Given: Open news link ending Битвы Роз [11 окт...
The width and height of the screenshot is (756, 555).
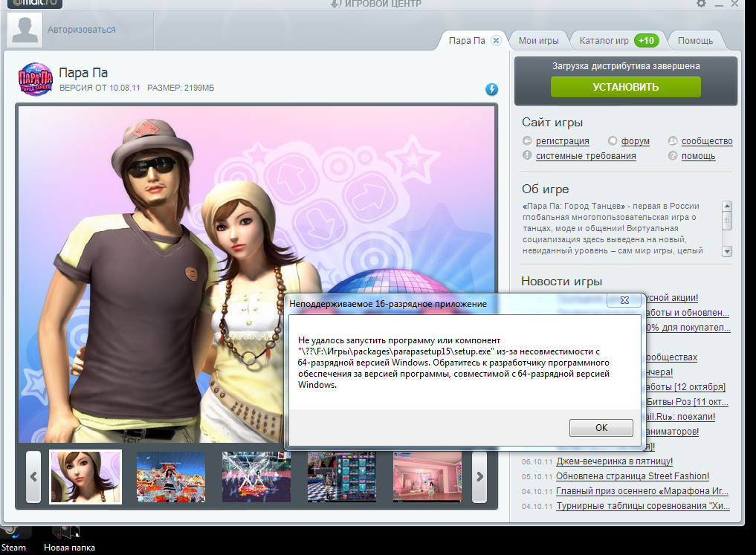Looking at the screenshot, I should coord(687,402).
